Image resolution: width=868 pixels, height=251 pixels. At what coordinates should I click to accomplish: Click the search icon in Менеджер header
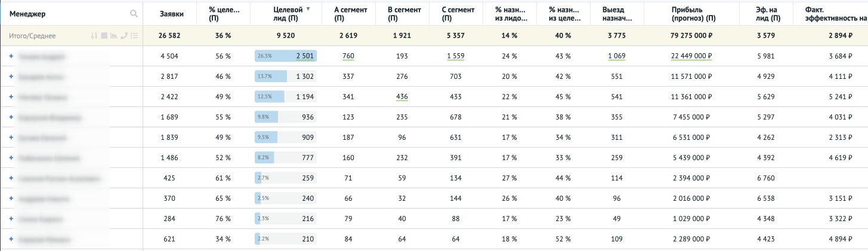point(134,14)
